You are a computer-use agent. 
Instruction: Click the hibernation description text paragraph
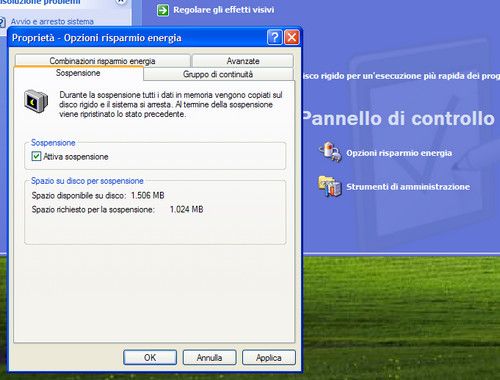171,104
